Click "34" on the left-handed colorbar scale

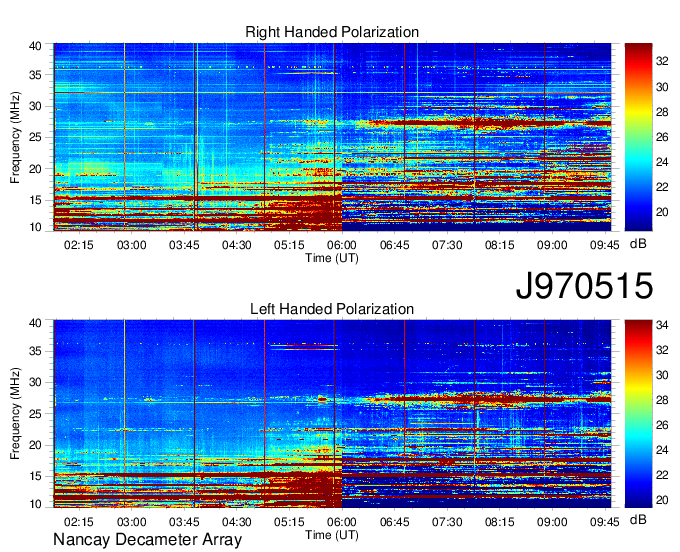click(x=662, y=325)
